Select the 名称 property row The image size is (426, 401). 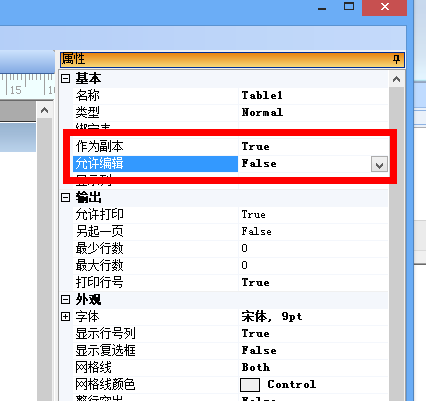coord(230,96)
